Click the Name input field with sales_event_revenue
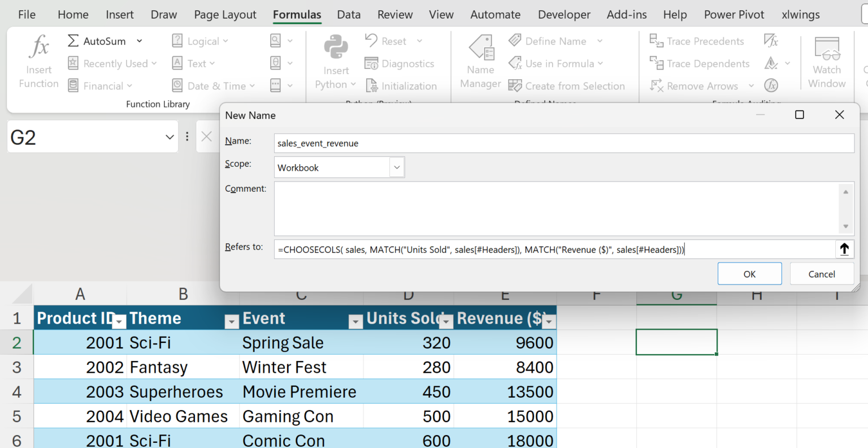This screenshot has width=868, height=448. tap(563, 143)
